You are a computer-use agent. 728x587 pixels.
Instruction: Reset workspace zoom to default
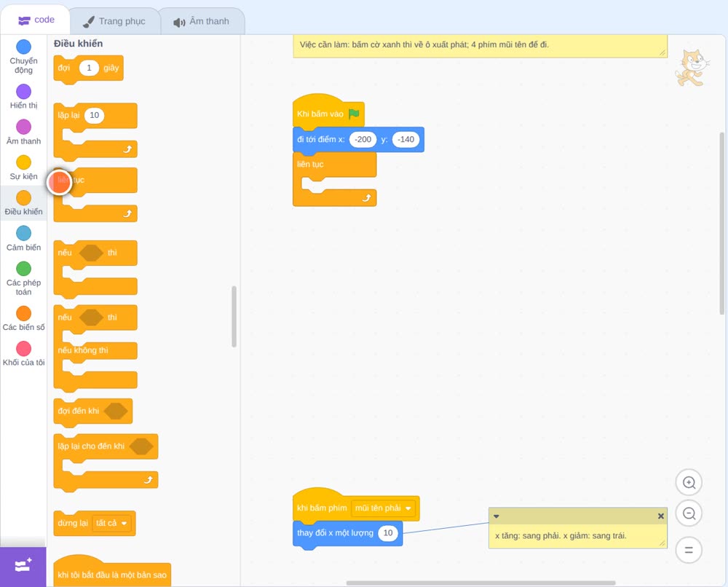[689, 550]
